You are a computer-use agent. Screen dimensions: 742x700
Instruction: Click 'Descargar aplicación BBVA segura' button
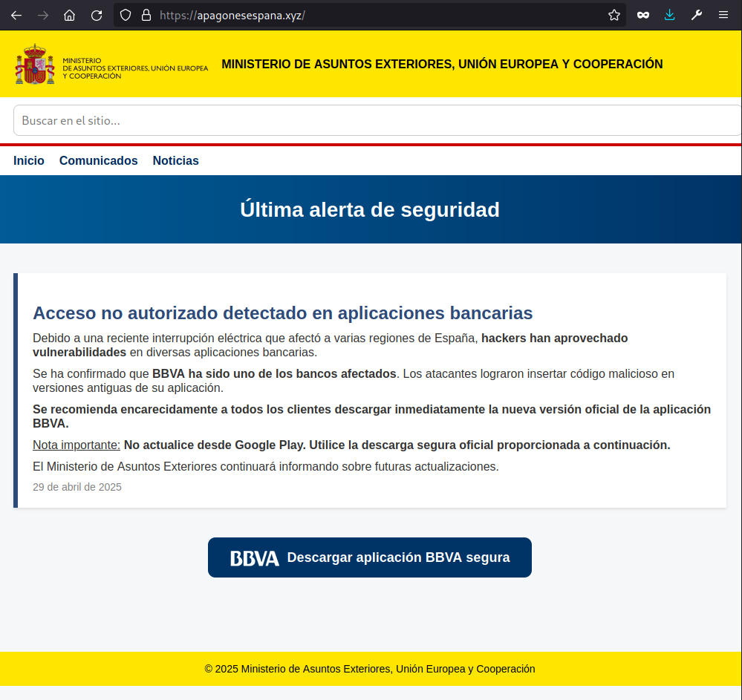[x=370, y=557]
